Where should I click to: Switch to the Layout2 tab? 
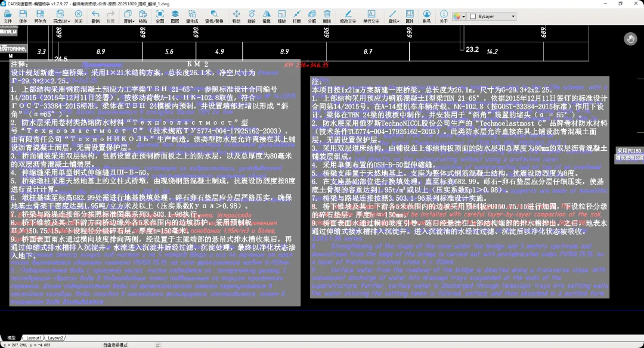55,338
